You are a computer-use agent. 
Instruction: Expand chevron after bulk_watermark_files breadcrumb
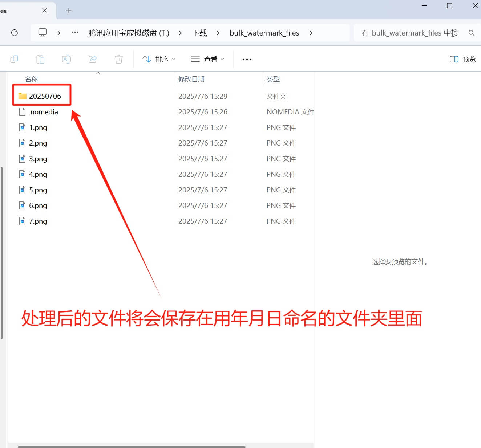coord(311,33)
